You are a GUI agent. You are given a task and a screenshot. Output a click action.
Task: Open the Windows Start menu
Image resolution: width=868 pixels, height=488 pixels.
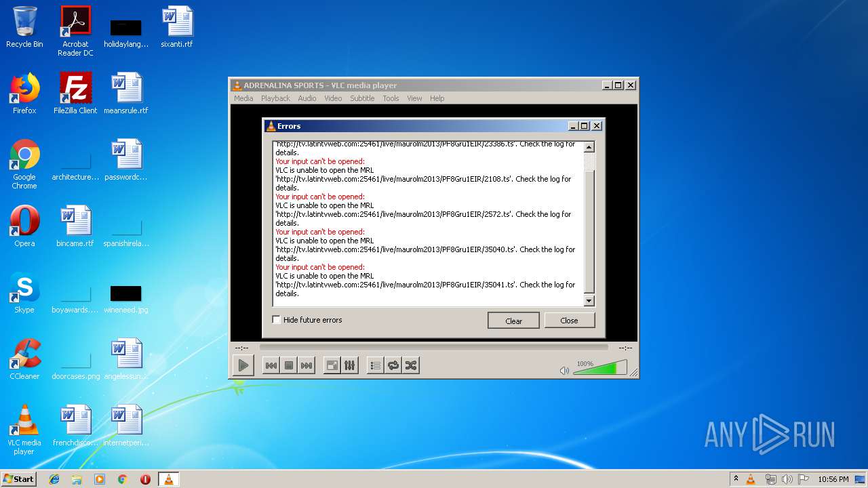(19, 479)
